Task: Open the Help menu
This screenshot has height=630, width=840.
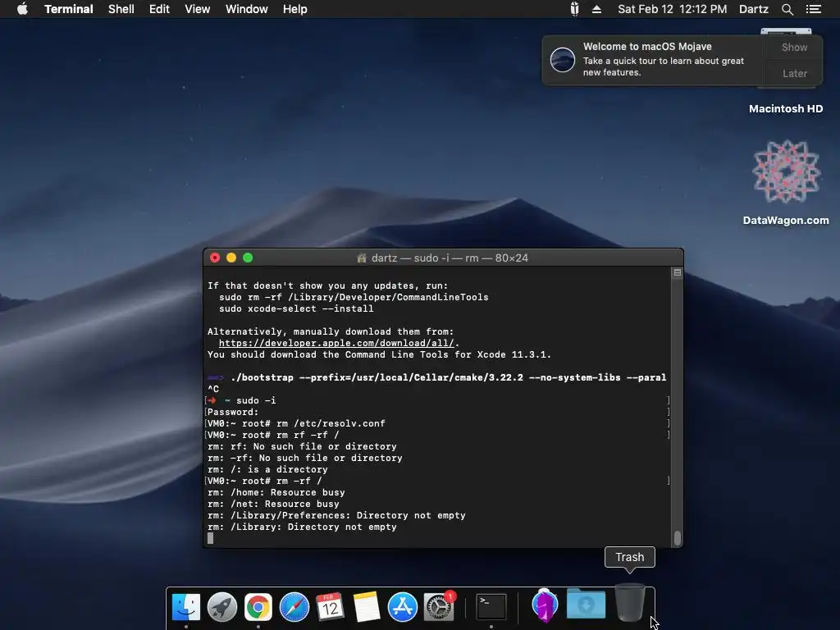Action: tap(295, 9)
